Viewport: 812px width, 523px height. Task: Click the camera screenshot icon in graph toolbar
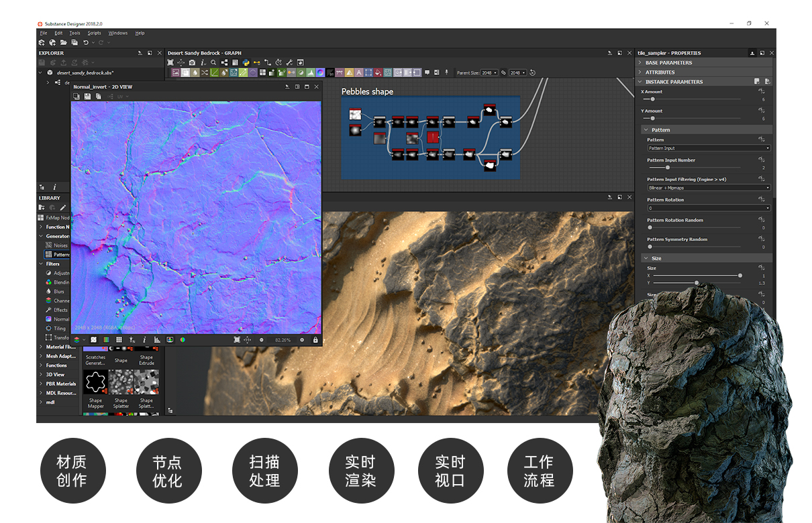[192, 62]
